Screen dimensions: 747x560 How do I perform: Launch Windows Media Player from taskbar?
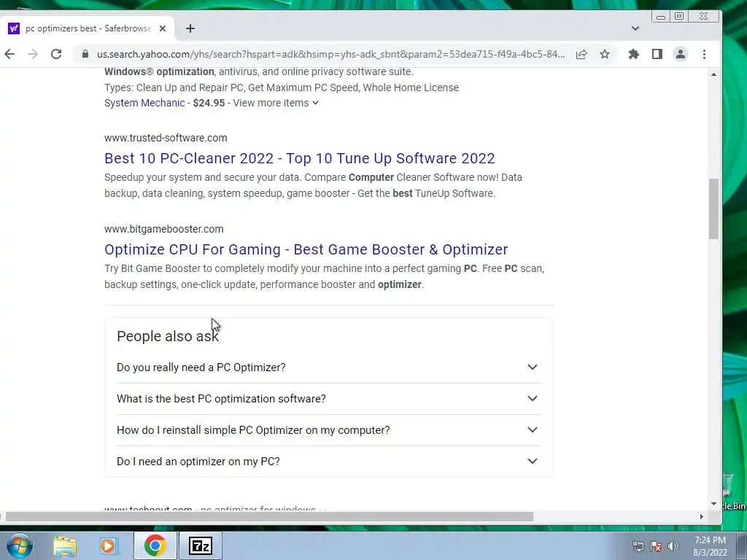pos(109,546)
